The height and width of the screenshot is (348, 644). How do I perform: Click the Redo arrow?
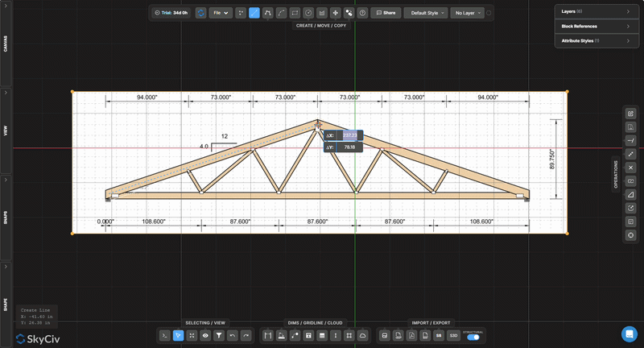[246, 336]
